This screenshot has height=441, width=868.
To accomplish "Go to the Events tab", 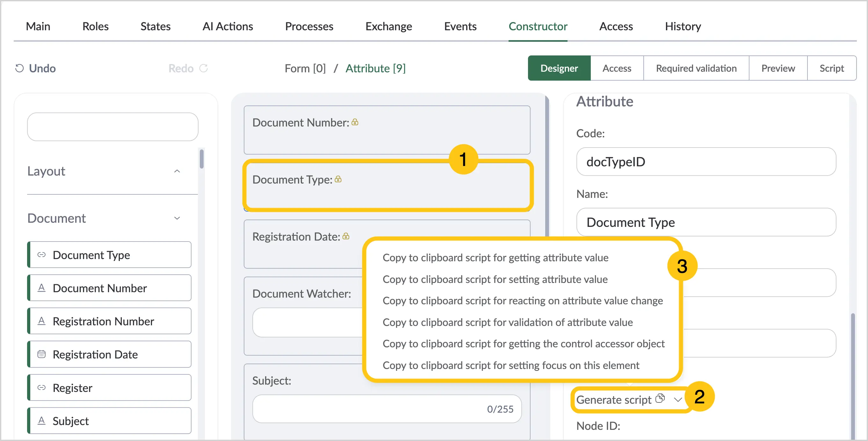I will pos(460,26).
